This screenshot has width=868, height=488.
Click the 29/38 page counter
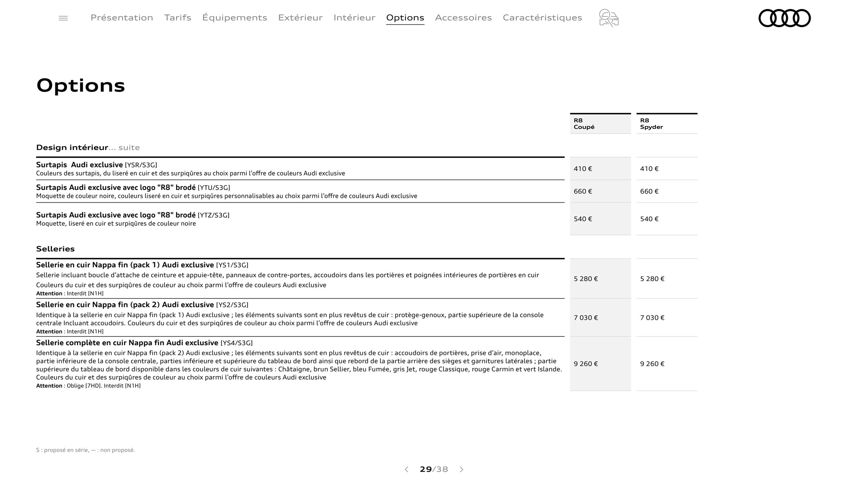(434, 469)
